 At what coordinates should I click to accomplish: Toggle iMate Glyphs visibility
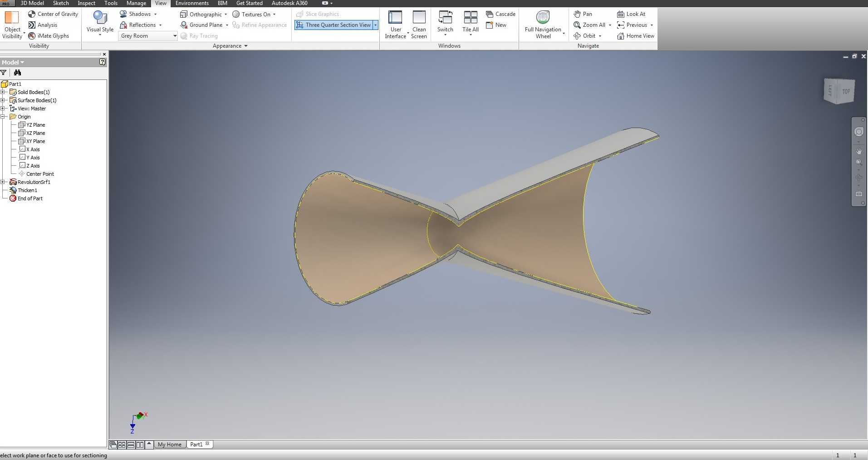(x=49, y=36)
